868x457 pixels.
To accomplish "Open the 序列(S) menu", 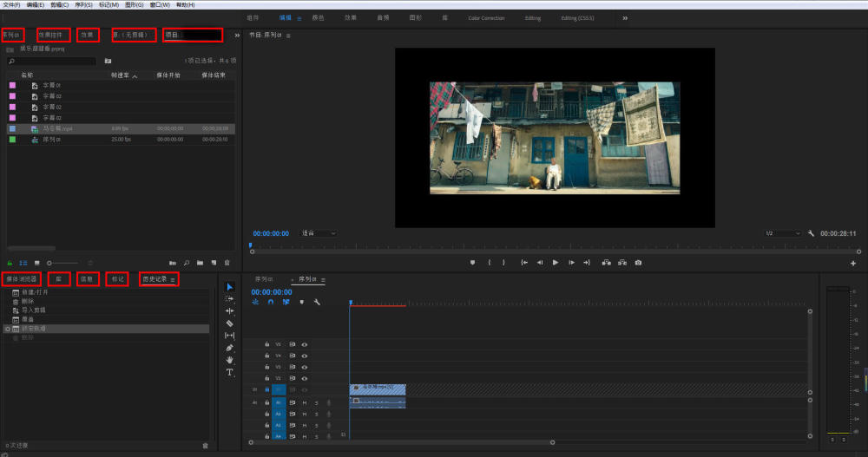I will click(83, 5).
